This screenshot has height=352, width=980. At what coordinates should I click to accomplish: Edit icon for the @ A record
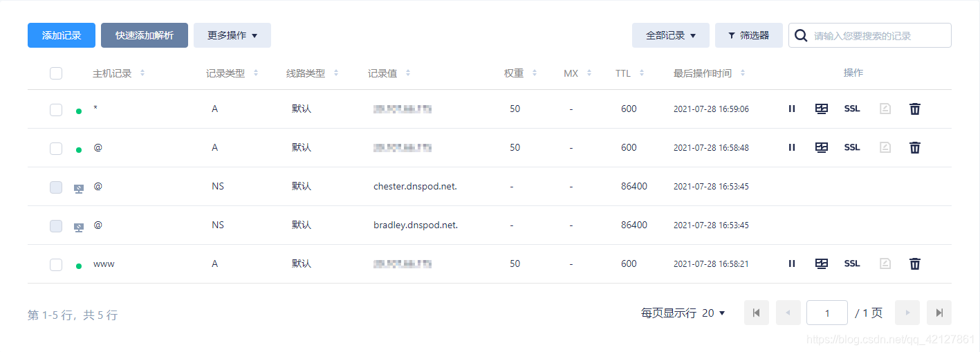(885, 147)
